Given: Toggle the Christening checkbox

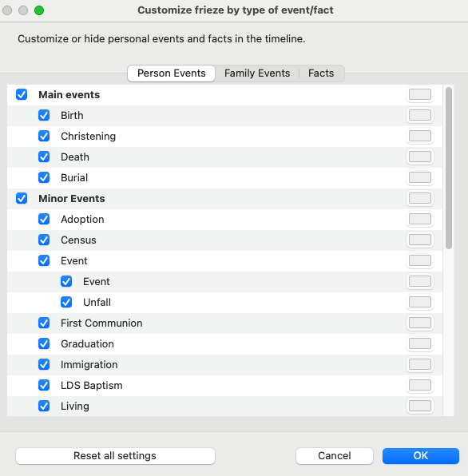Looking at the screenshot, I should pyautogui.click(x=44, y=136).
